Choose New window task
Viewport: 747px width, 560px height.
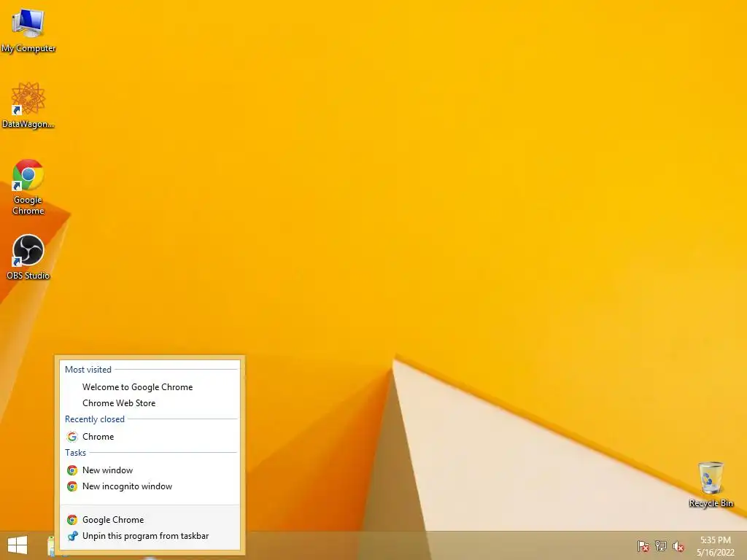click(x=150, y=470)
